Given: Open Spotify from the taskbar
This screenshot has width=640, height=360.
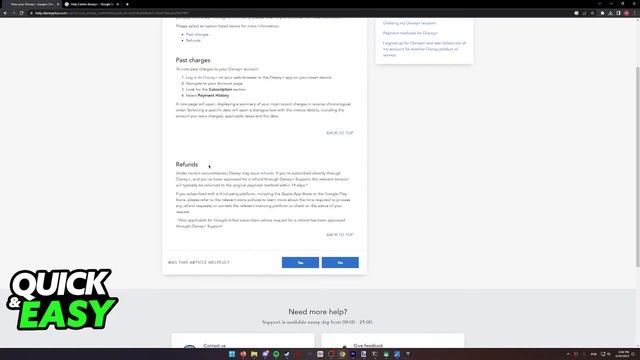Looking at the screenshot, I should pyautogui.click(x=276, y=354).
